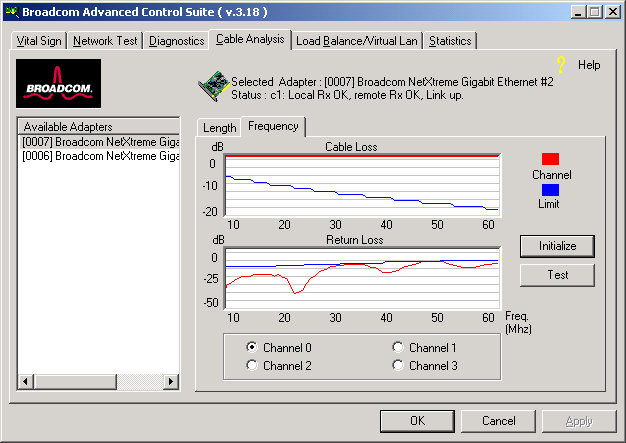This screenshot has height=443, width=626.
Task: Switch to the Statistics tab
Action: pyautogui.click(x=450, y=41)
